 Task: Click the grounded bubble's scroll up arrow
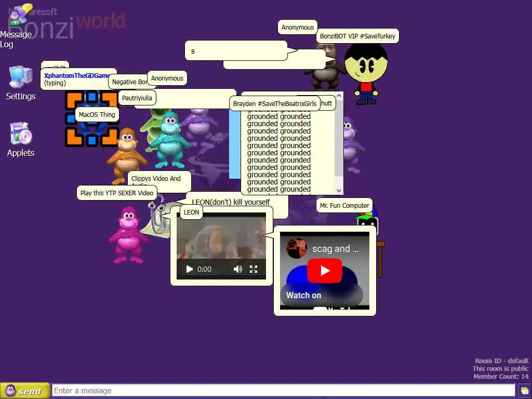click(x=339, y=96)
